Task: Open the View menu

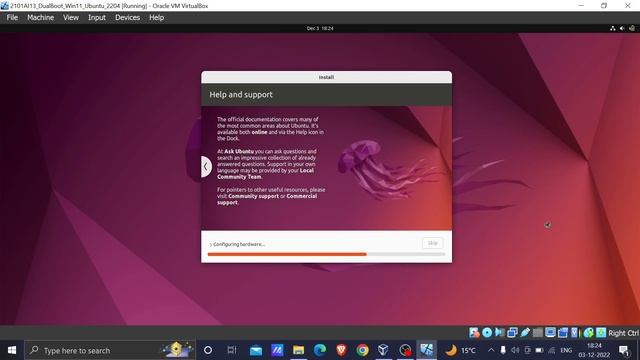Action: 71,18
